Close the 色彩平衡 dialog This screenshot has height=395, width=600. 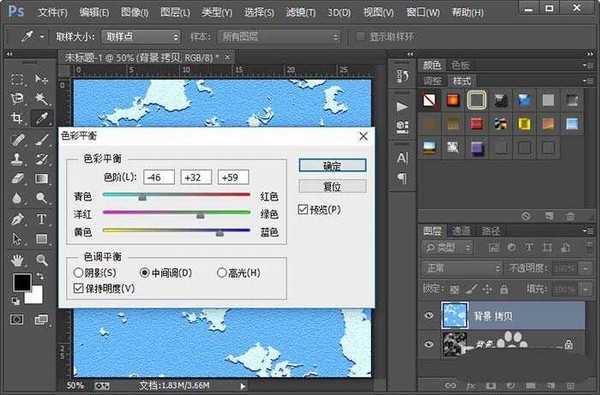[363, 136]
